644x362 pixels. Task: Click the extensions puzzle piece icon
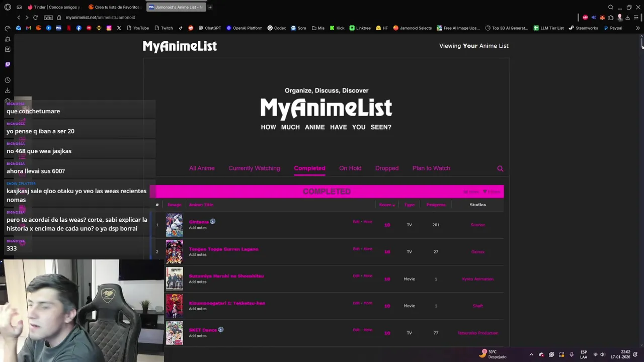(x=611, y=18)
